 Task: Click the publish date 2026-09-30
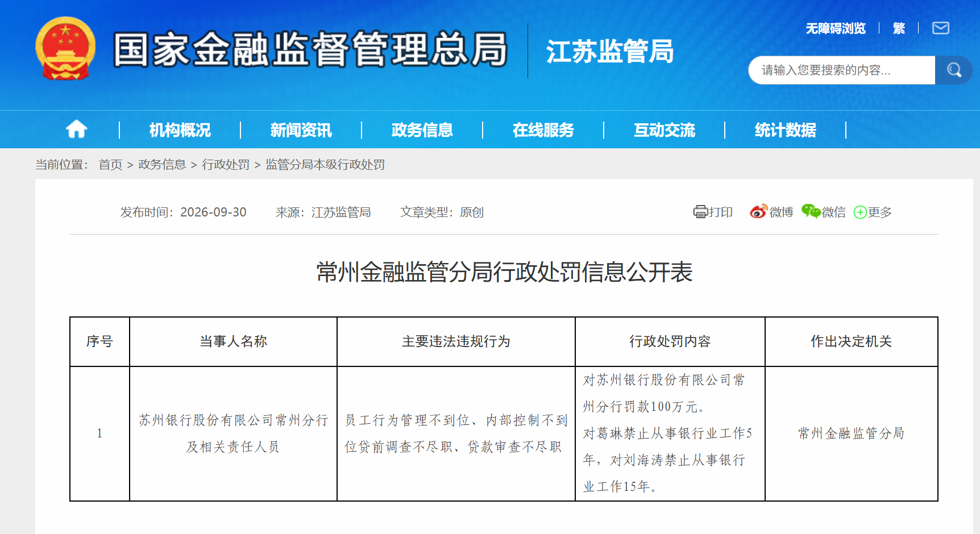point(213,212)
